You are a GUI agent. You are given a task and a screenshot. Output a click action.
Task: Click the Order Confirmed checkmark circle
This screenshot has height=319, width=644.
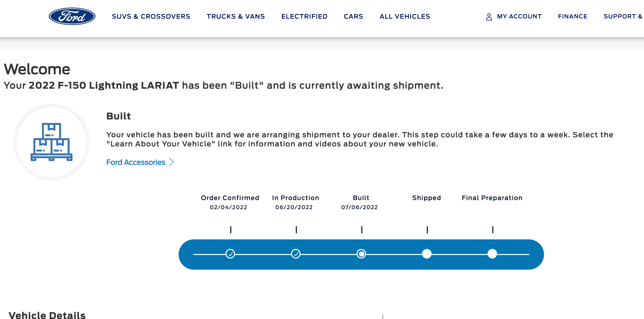point(230,254)
